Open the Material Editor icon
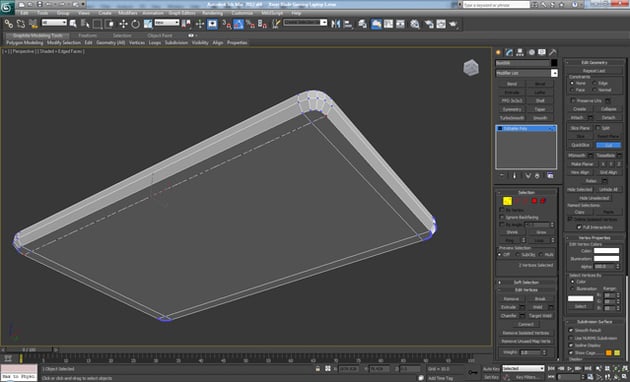This screenshot has width=630, height=382. point(415,24)
